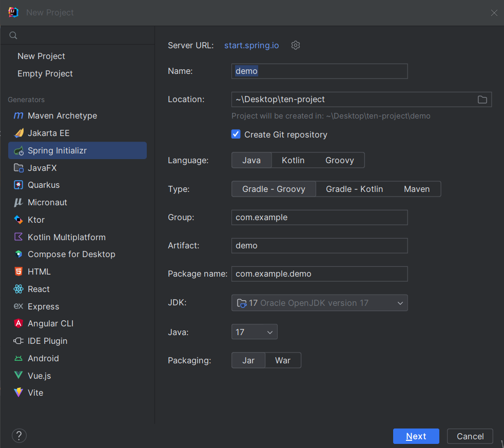Click the Micronaut mu icon

(x=18, y=202)
